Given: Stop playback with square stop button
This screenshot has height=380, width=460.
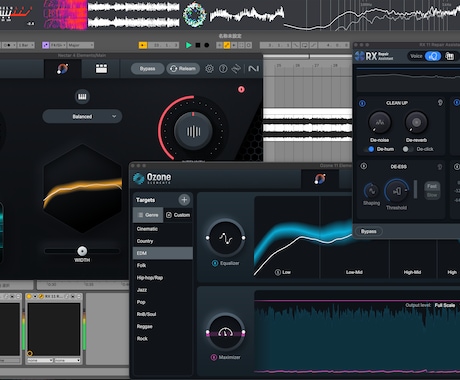Looking at the screenshot, I should tap(198, 45).
